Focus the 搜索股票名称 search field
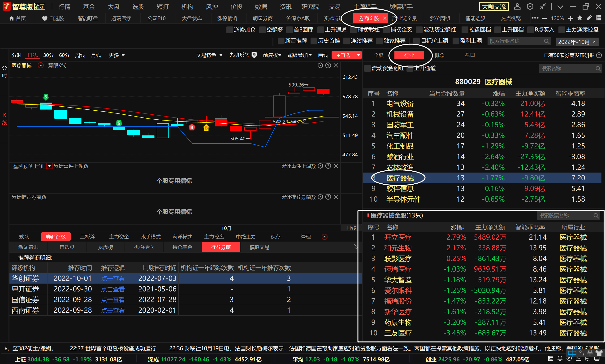 tap(568, 216)
